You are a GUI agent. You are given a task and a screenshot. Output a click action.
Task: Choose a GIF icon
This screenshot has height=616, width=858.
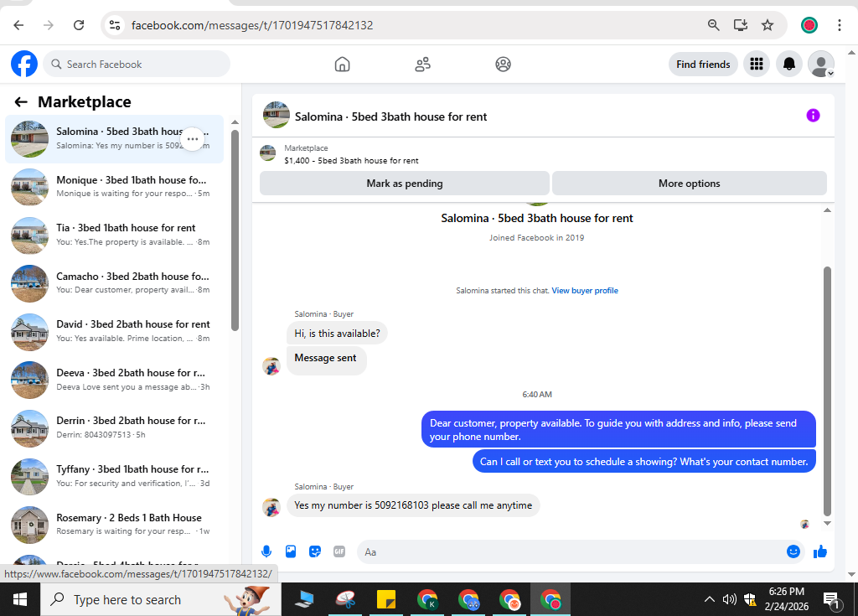click(339, 551)
